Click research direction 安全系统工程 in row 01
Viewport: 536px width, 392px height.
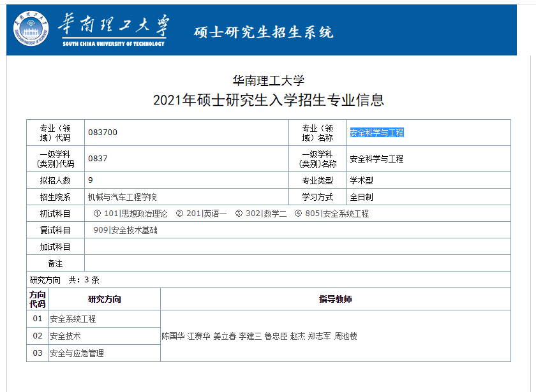point(73,319)
